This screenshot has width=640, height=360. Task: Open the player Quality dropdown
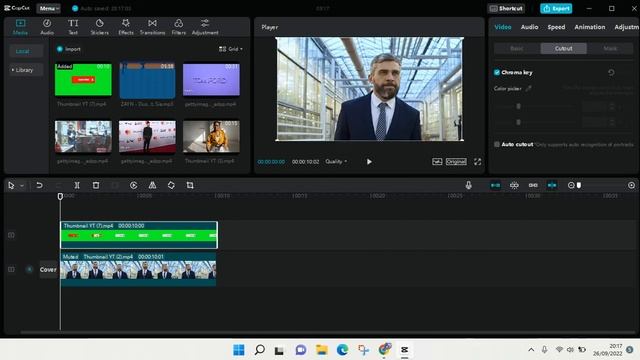click(x=336, y=162)
